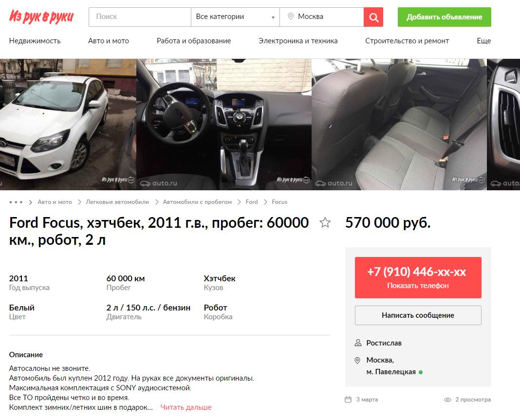This screenshot has width=520, height=420.
Task: Click the map pin icon next to Москва address
Action: [x=357, y=360]
